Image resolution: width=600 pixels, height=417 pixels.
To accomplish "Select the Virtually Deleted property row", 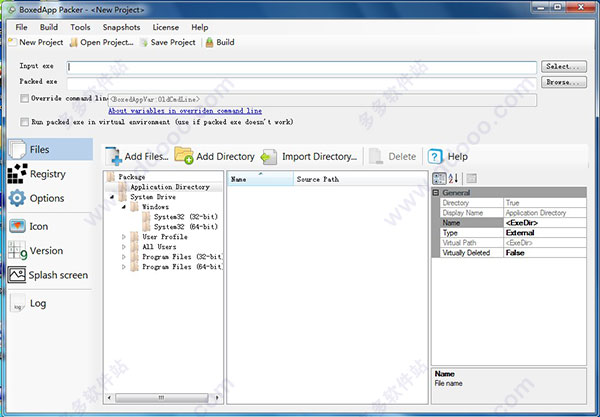I will pos(513,252).
